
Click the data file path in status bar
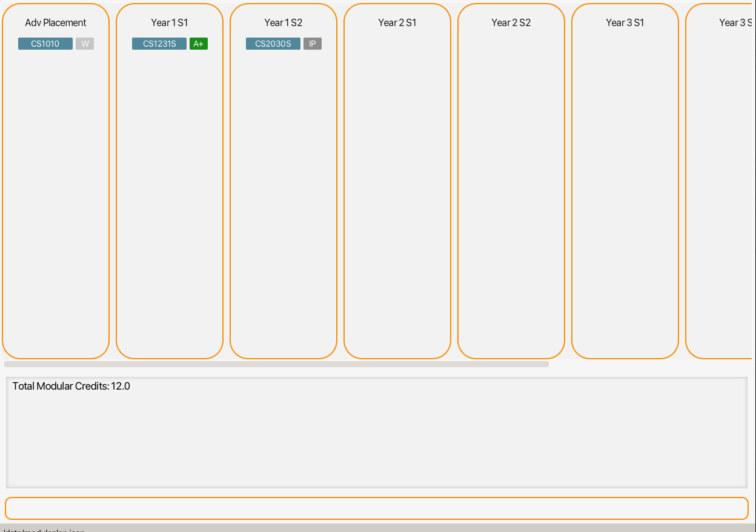point(44,530)
